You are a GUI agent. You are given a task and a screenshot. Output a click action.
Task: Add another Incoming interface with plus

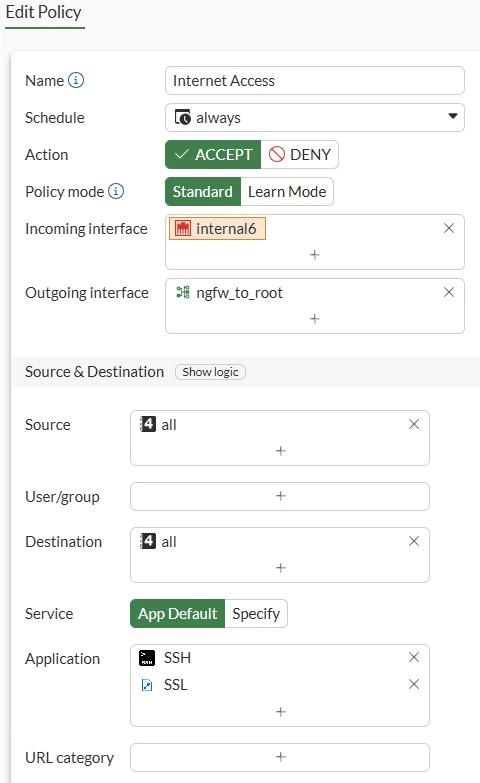(315, 255)
